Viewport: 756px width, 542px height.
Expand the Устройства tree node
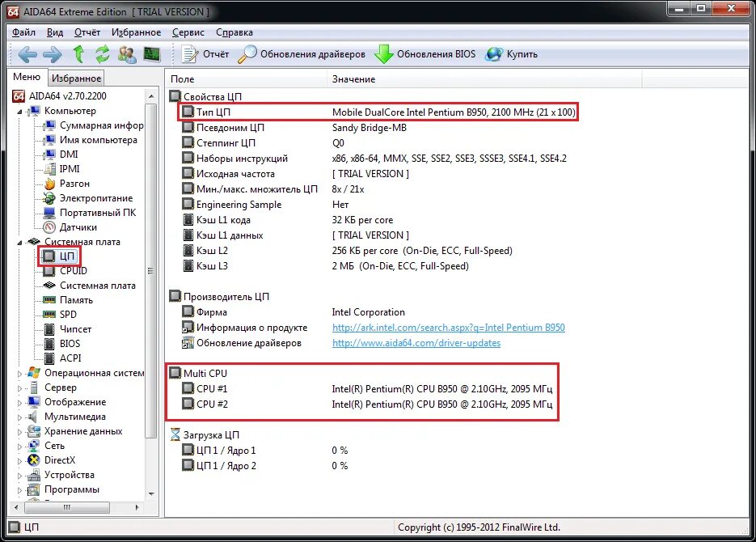pos(19,476)
